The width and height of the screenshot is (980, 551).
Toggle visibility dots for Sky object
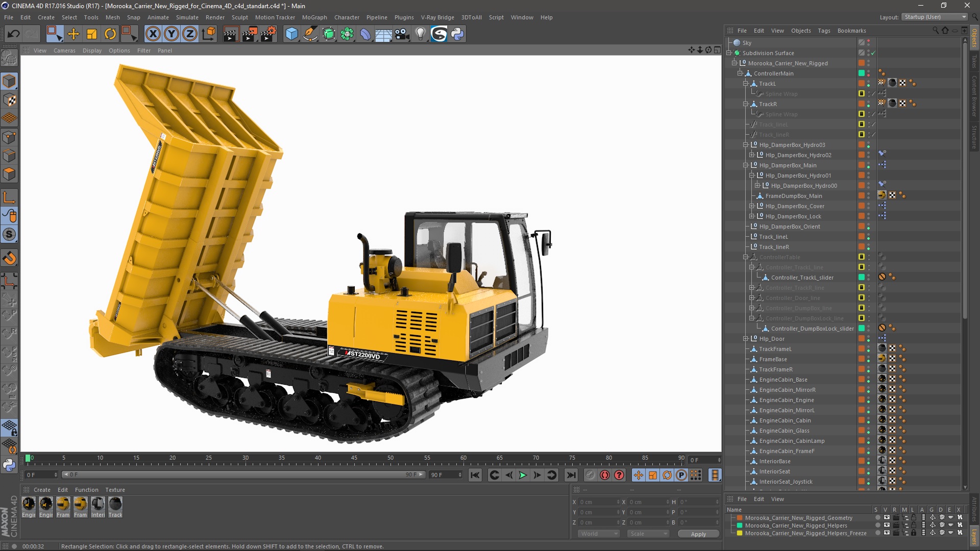(x=869, y=43)
